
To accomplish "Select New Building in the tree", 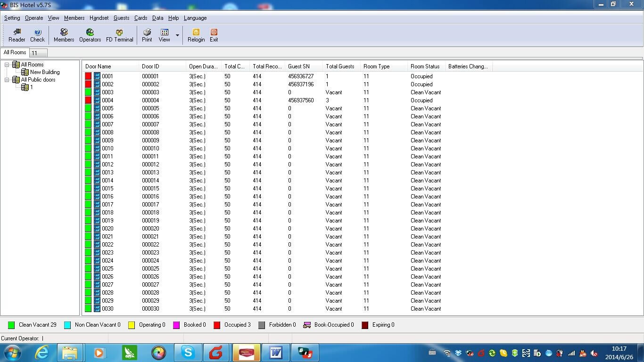I will point(44,72).
